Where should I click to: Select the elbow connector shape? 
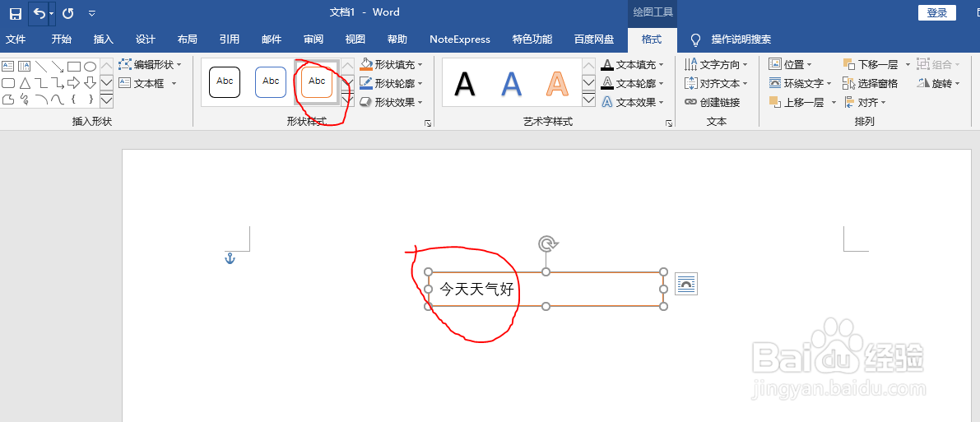tap(40, 82)
